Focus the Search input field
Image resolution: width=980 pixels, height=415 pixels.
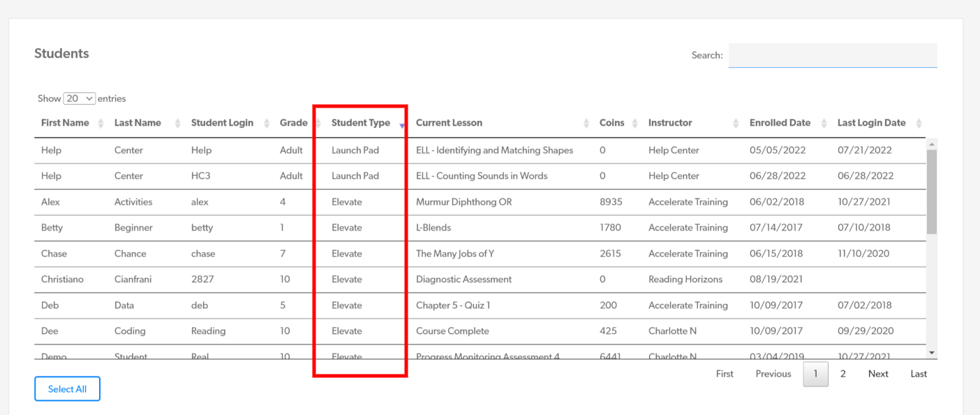(833, 55)
